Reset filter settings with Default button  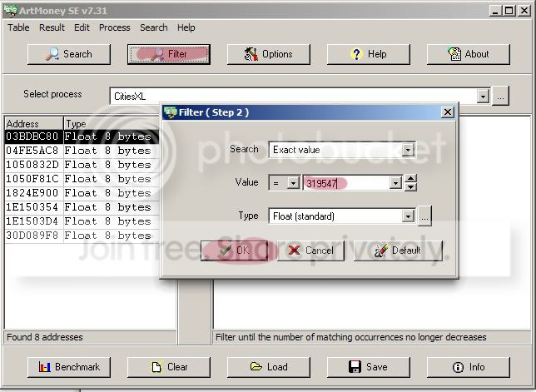coord(398,251)
